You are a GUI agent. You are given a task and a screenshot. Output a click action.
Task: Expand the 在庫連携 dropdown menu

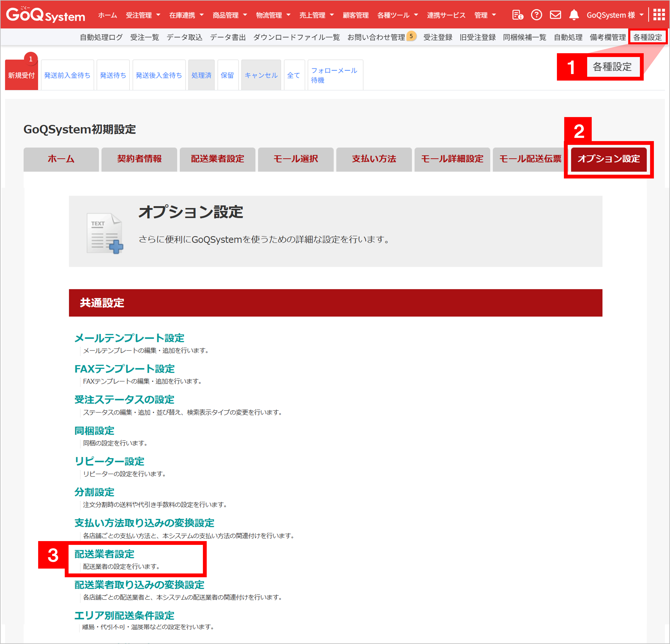tap(186, 15)
